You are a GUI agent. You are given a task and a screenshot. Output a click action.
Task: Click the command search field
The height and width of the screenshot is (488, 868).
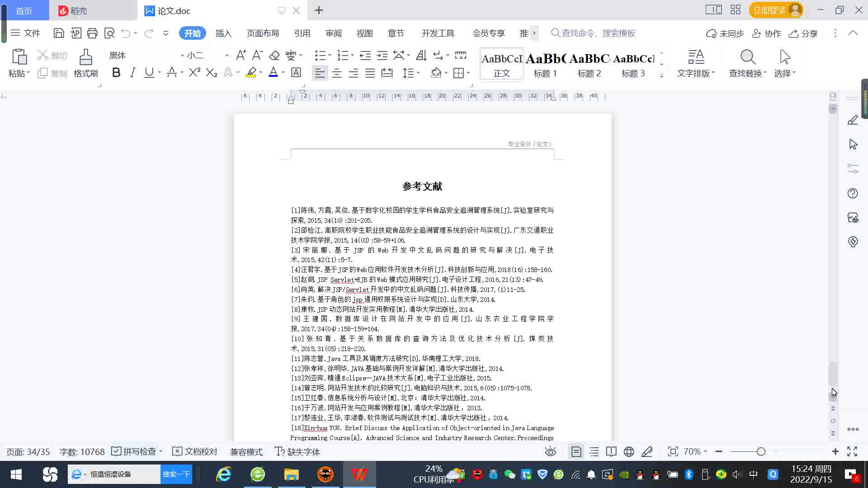coord(598,33)
